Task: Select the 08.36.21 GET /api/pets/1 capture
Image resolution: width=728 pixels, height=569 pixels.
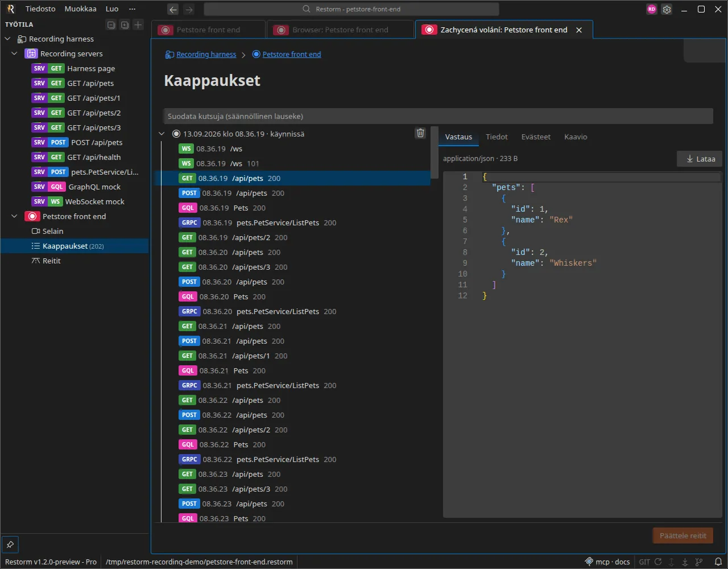Action: (x=292, y=356)
